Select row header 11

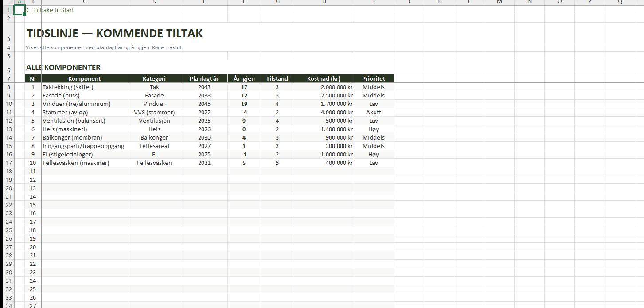tap(8, 113)
